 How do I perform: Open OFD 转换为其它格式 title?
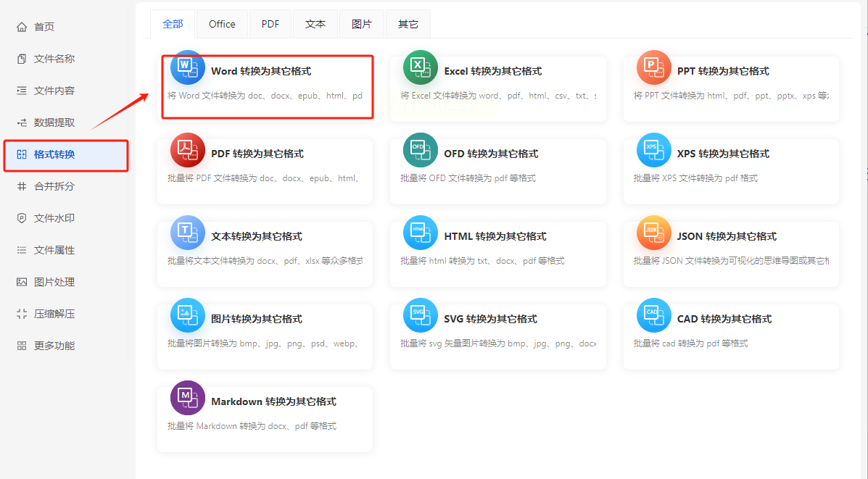491,153
